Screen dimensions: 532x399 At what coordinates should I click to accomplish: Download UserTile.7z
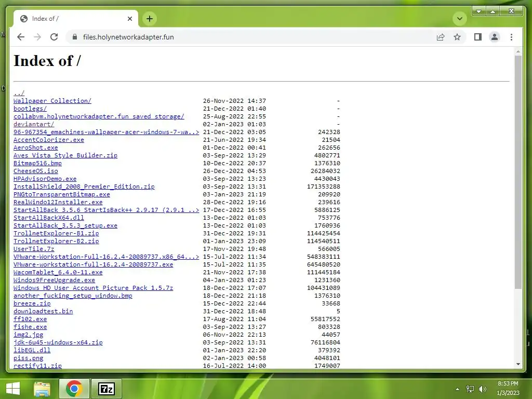click(34, 249)
